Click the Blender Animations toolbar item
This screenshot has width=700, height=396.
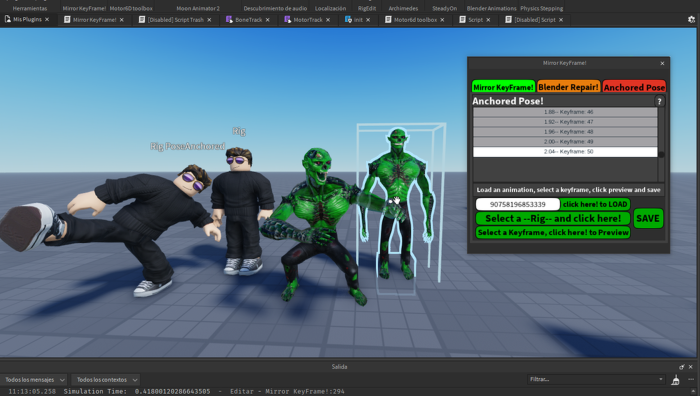(x=491, y=8)
